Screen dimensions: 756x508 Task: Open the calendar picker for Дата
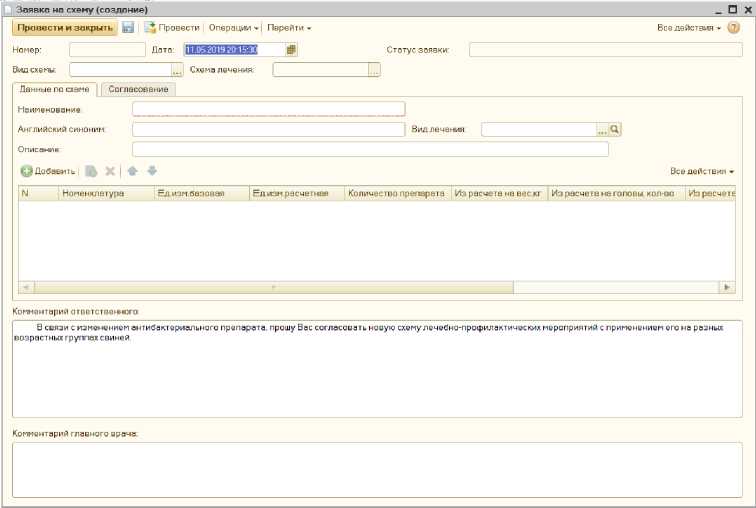291,49
